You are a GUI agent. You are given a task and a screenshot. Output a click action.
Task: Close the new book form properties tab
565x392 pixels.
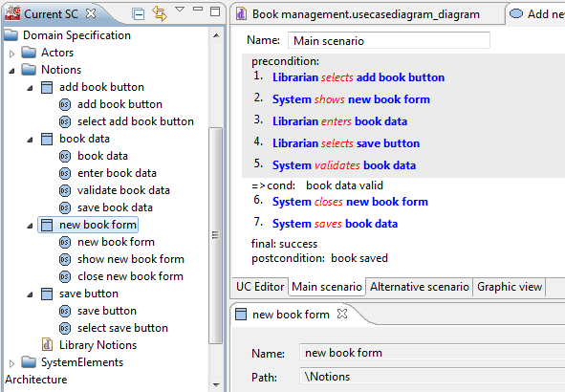click(342, 314)
